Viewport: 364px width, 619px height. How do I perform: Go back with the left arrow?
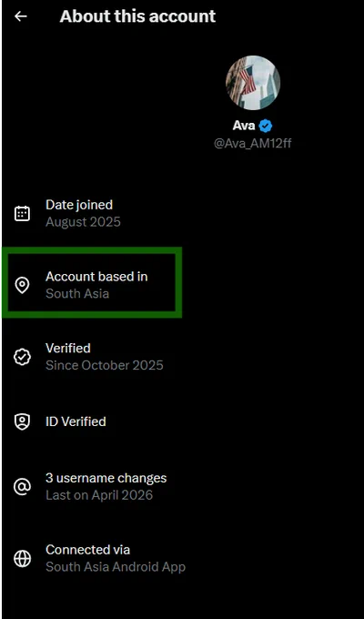(21, 16)
